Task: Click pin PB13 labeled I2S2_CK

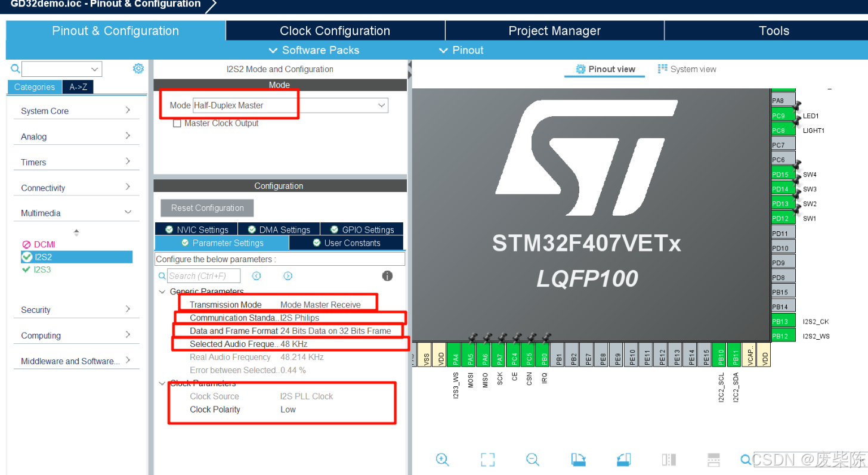Action: tap(783, 322)
